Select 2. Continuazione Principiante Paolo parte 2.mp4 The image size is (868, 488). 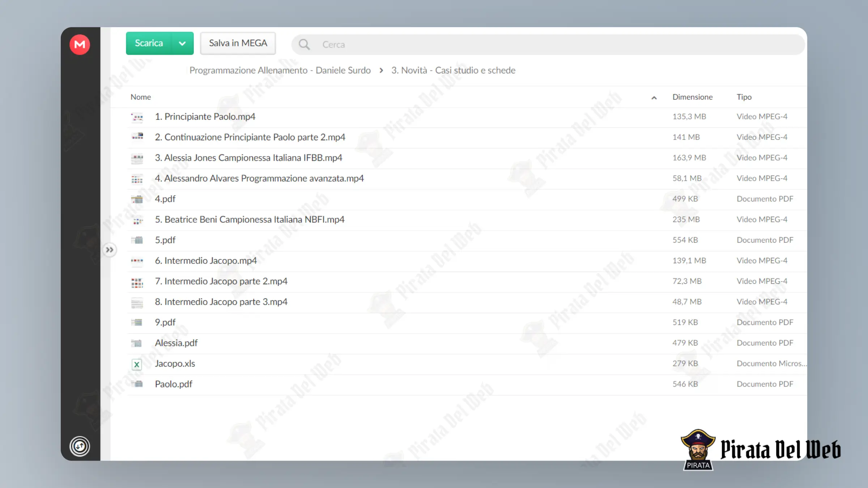[x=250, y=137]
